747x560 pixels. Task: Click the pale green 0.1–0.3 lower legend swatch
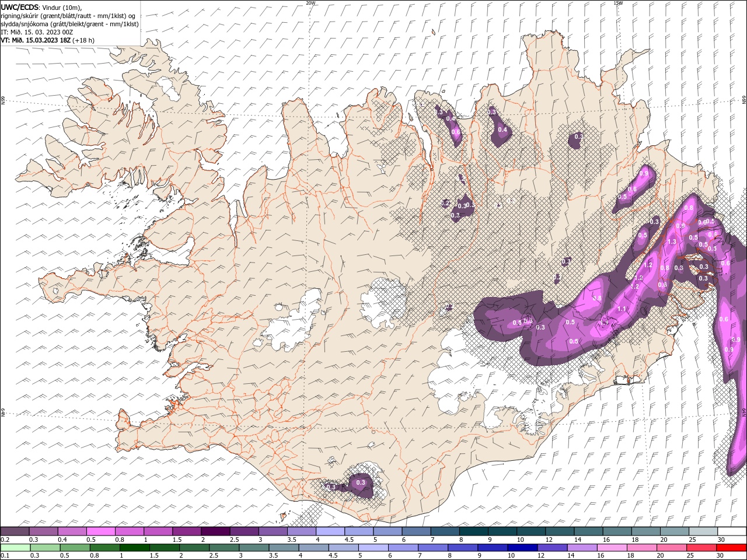pos(16,548)
